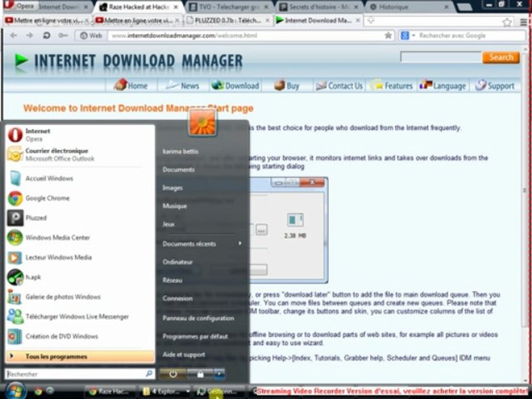The height and width of the screenshot is (399, 532).
Task: Reload the current page
Action: pos(47,35)
